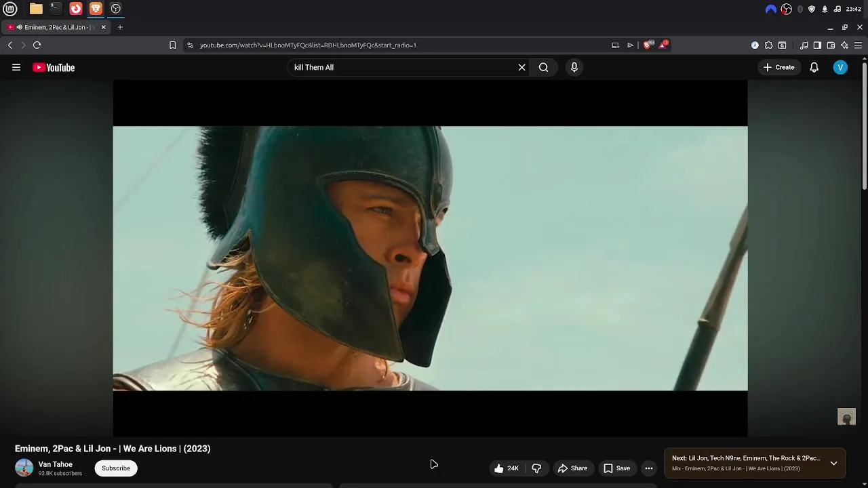Click the Next: Lil Jon, Tech N9ne title
The image size is (868, 488).
coord(746,458)
